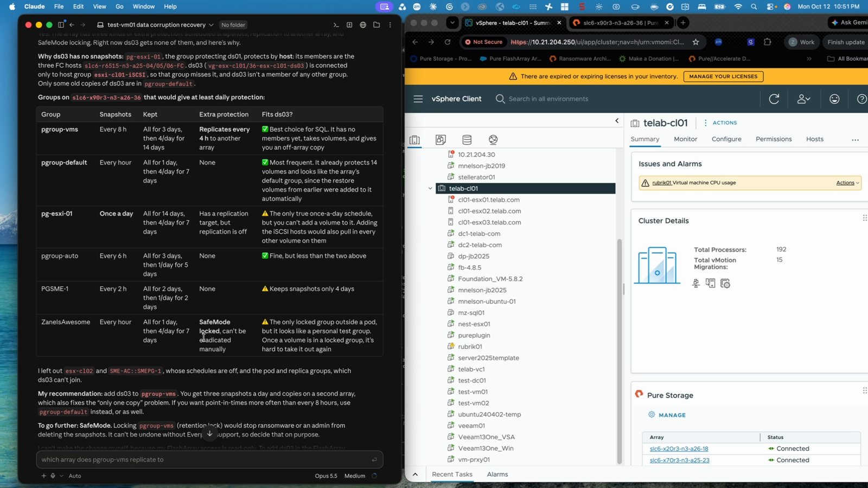The height and width of the screenshot is (488, 868).
Task: Collapse the vSphere inventory sidebar
Action: (617, 121)
